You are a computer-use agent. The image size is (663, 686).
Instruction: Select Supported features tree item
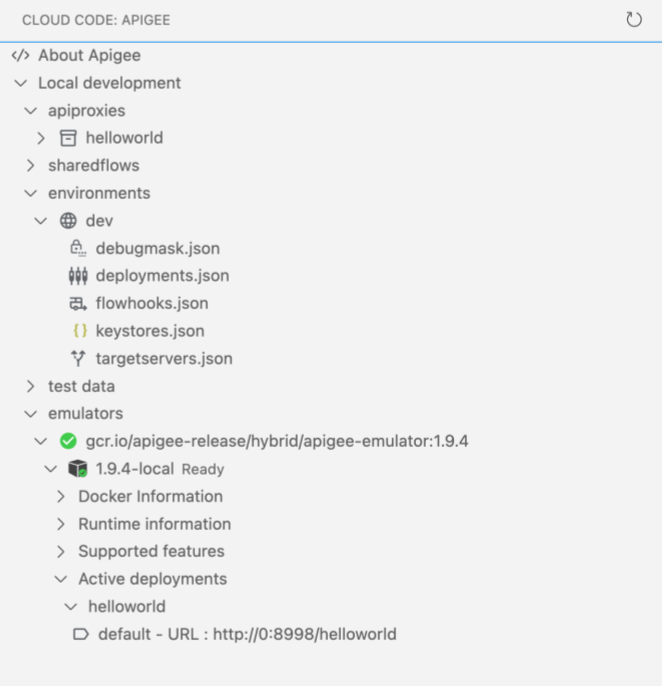click(x=151, y=551)
